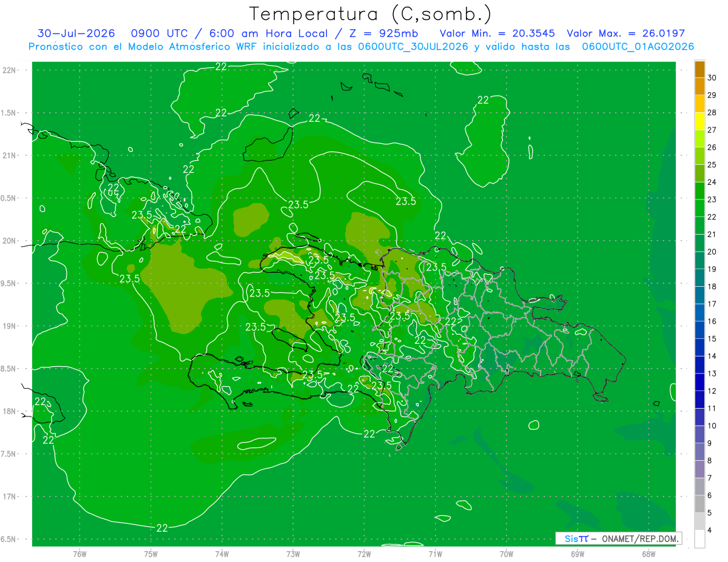Click the "14" color scale label
The image size is (728, 562).
point(713,356)
